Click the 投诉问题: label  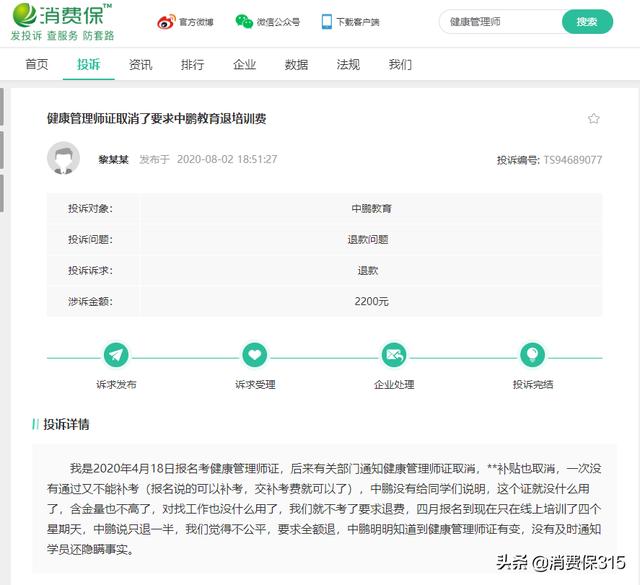90,240
